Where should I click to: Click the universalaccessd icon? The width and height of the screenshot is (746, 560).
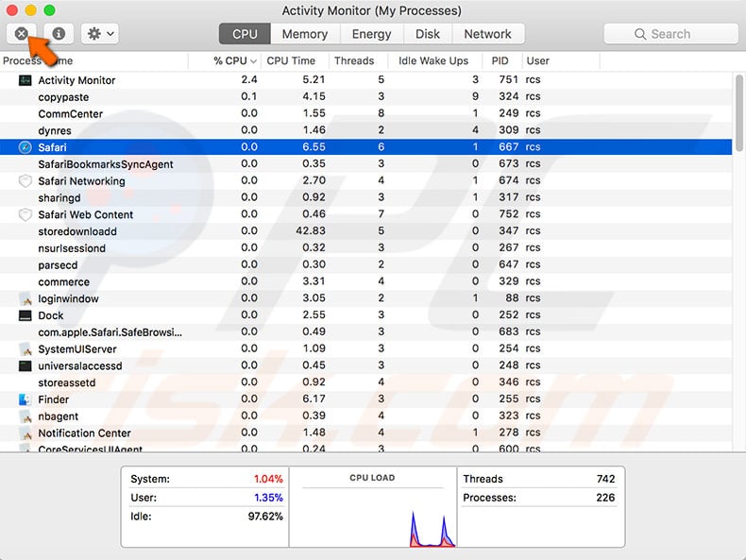point(25,365)
